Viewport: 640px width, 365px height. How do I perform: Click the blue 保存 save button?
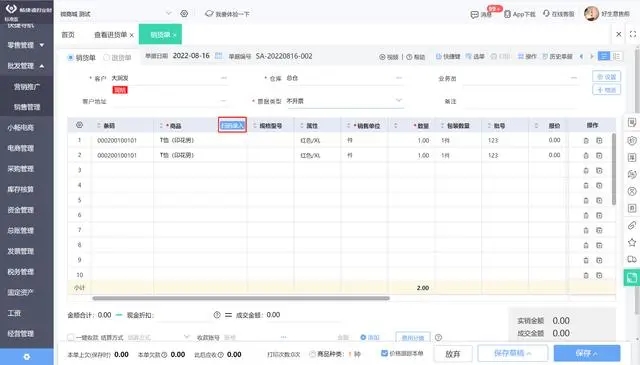click(587, 353)
